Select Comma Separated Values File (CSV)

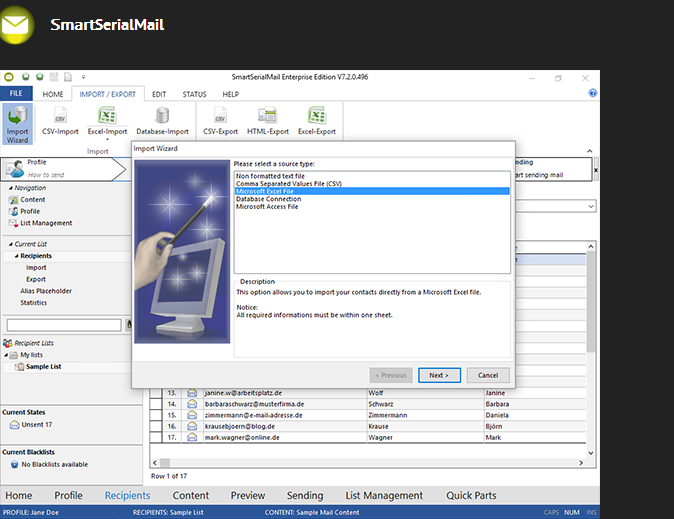point(372,184)
